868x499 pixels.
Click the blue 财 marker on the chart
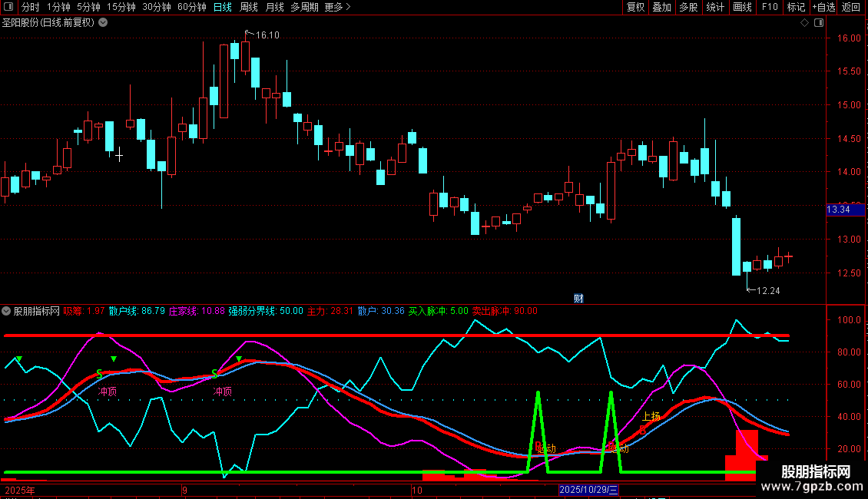click(x=578, y=299)
